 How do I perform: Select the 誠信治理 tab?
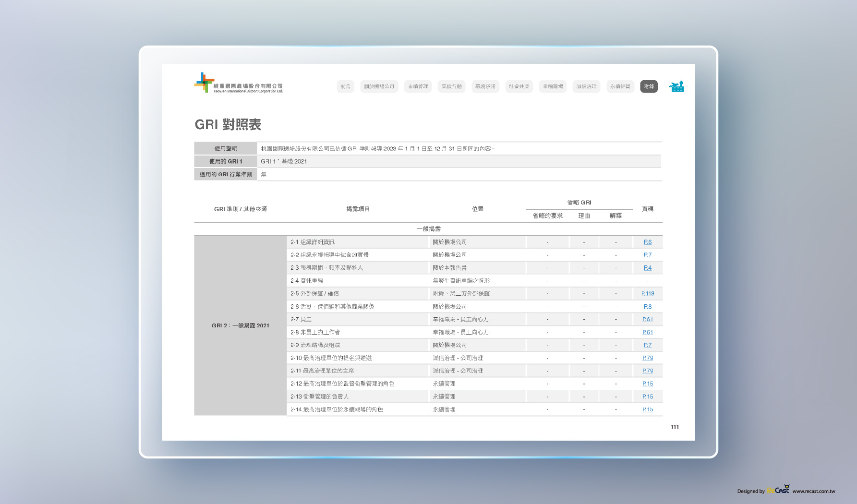pos(586,86)
